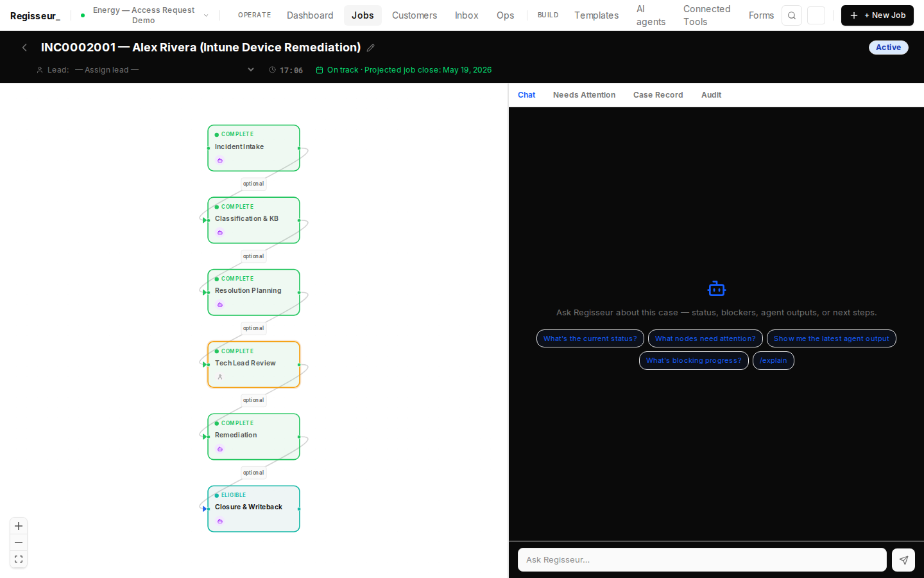Screen dimensions: 924x578
Task: Select the Remediation workflow node
Action: [x=253, y=437]
